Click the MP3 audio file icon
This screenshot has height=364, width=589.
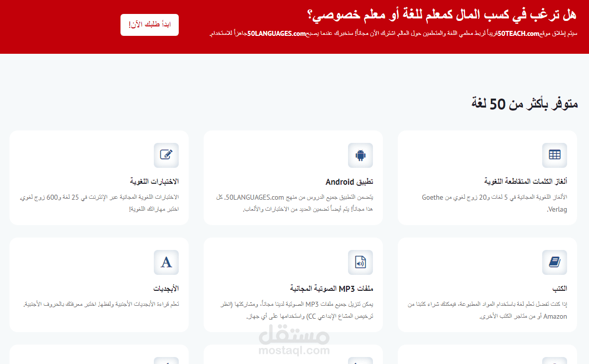pos(360,262)
